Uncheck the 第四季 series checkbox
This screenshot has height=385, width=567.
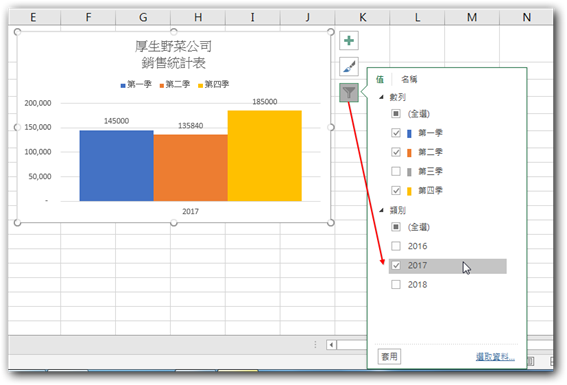(396, 191)
